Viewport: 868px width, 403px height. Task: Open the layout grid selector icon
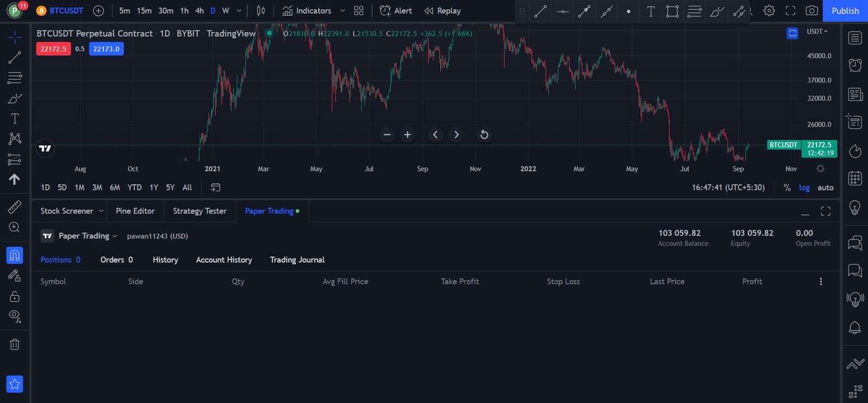pos(359,11)
